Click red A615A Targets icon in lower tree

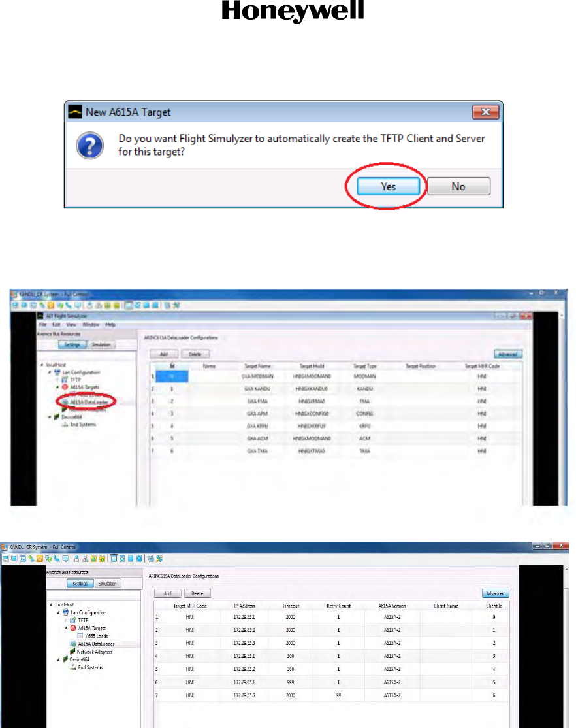click(x=73, y=628)
